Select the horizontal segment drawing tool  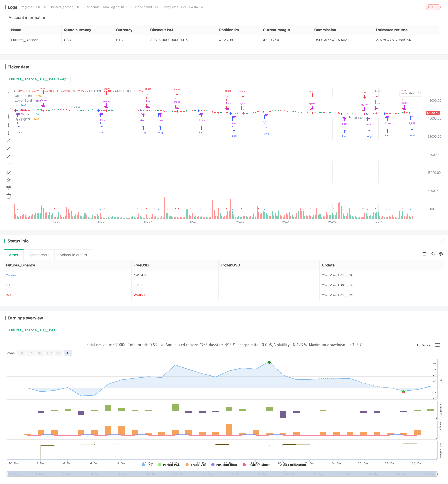[x=9, y=109]
